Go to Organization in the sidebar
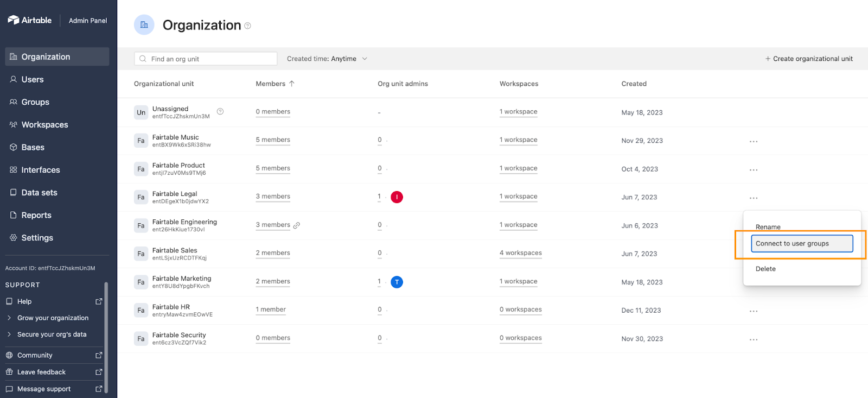 pos(57,56)
